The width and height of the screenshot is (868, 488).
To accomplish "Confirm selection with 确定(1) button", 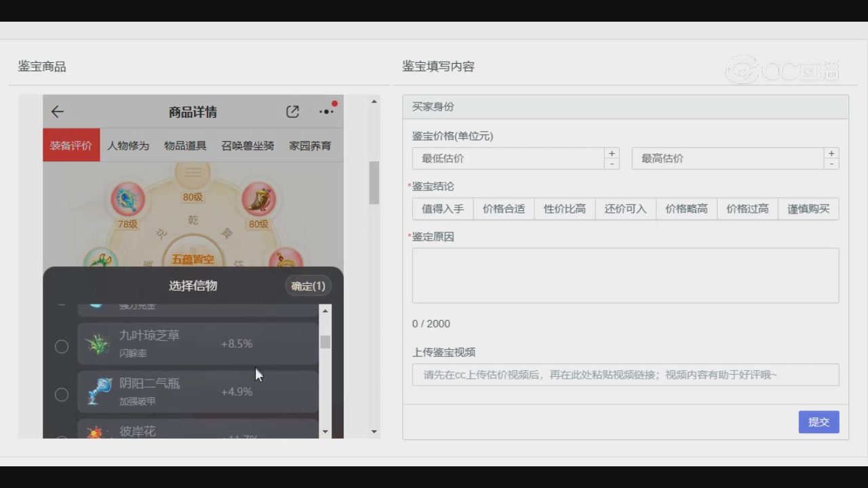I will tap(308, 286).
